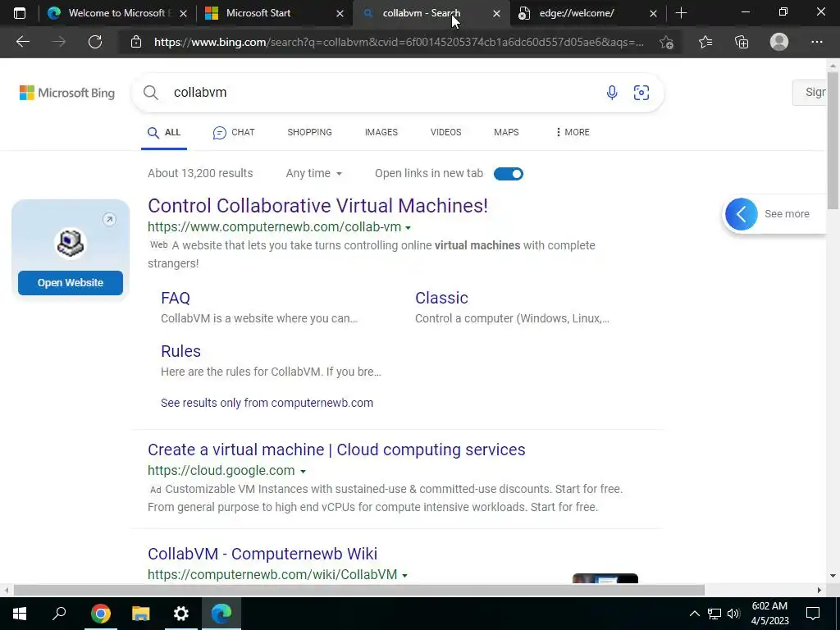840x630 pixels.
Task: Start voice search with microphone icon
Action: (612, 93)
